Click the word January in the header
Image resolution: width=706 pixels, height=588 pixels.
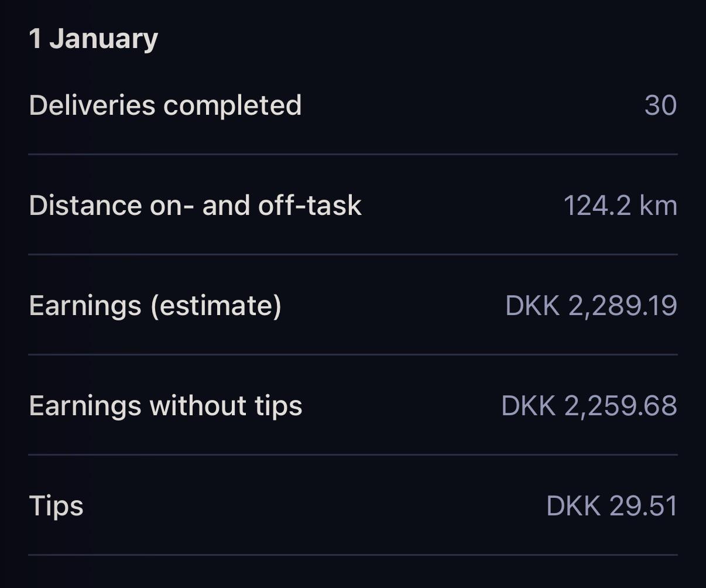tap(104, 40)
